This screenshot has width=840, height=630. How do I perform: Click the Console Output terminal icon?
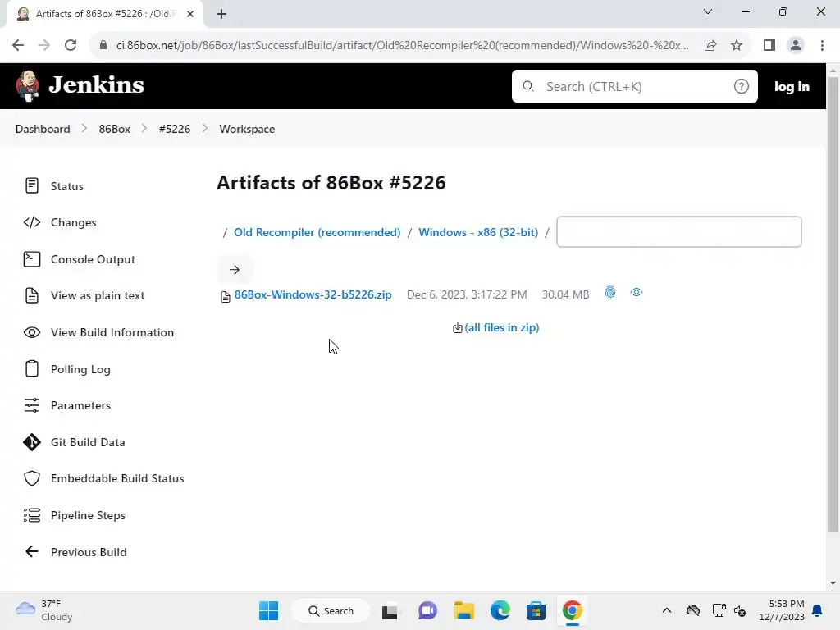pos(32,259)
